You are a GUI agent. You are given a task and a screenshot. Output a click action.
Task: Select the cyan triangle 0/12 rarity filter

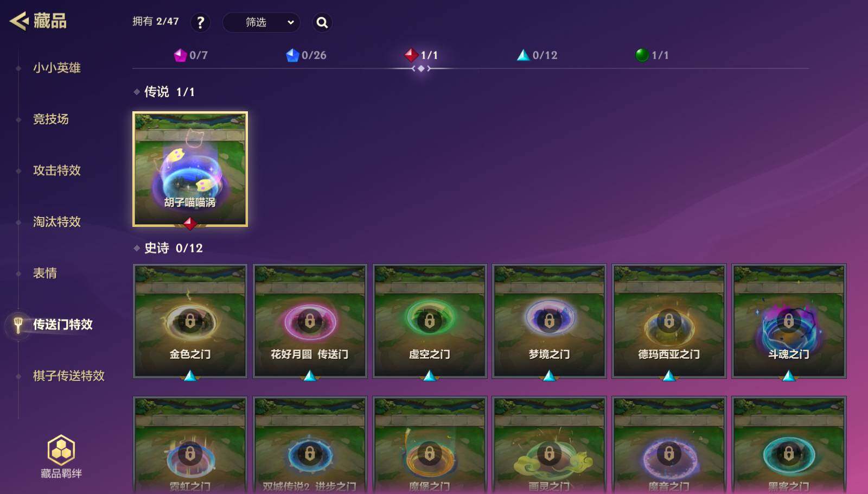click(537, 55)
